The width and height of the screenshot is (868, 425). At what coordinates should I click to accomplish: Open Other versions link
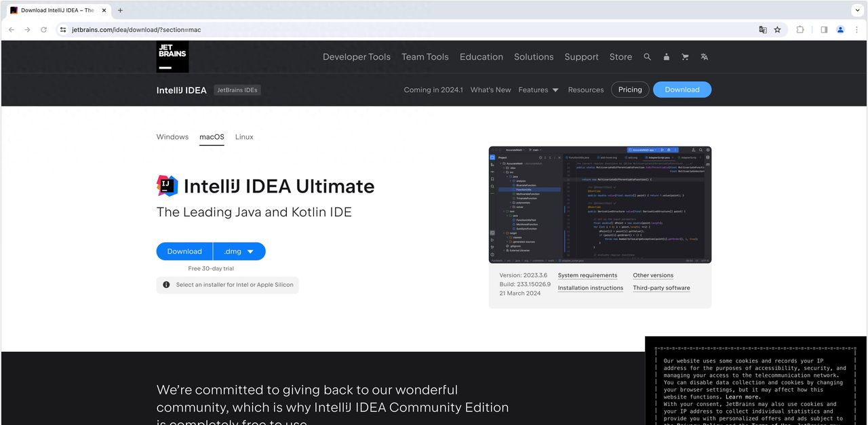pyautogui.click(x=653, y=275)
